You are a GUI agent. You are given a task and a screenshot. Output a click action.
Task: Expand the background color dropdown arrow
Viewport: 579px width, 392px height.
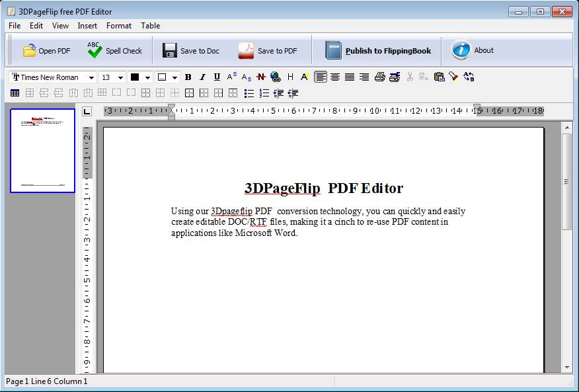(174, 77)
